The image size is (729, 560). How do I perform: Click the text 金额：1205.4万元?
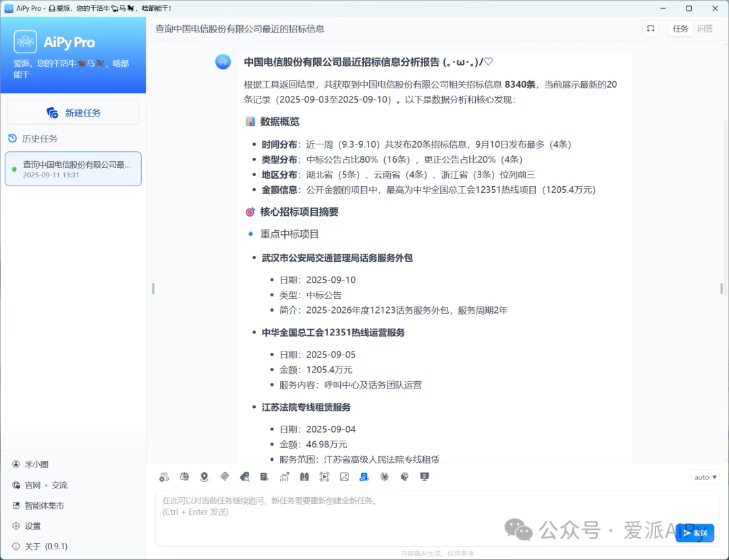coord(316,370)
